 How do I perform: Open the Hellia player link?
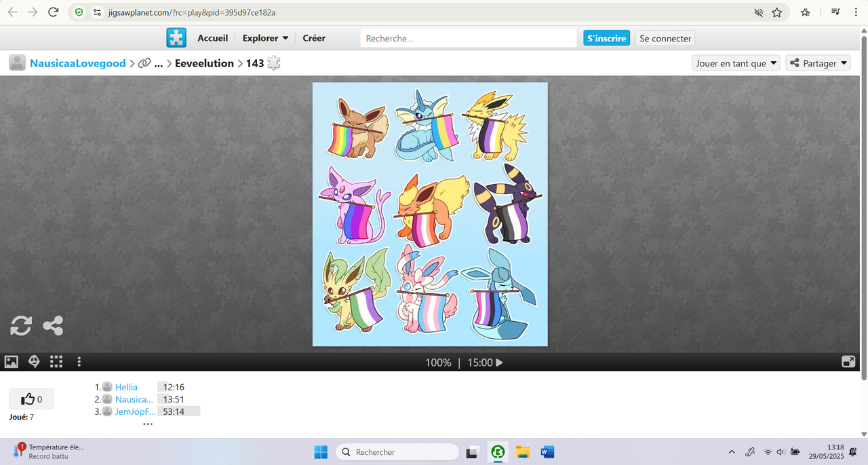126,387
